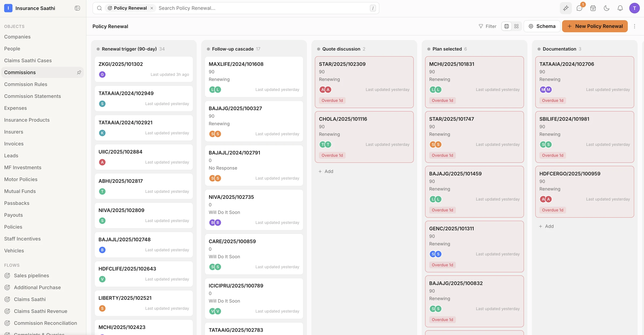Open card MAXLIFE/2024/101608
This screenshot has height=335, width=644.
tap(254, 77)
